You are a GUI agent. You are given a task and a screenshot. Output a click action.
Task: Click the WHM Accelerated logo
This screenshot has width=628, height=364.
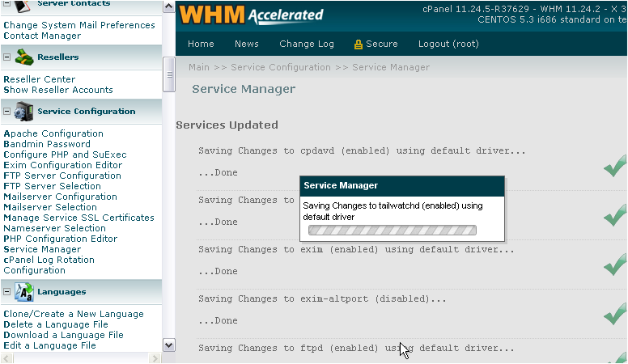point(252,15)
